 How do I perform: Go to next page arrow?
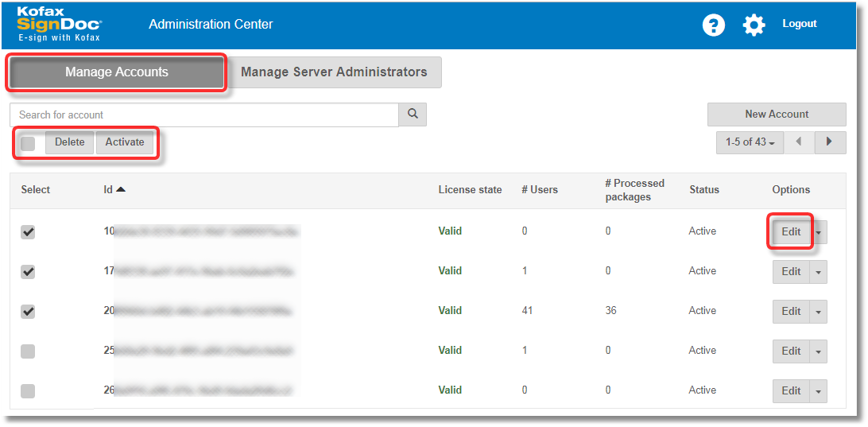pyautogui.click(x=830, y=142)
